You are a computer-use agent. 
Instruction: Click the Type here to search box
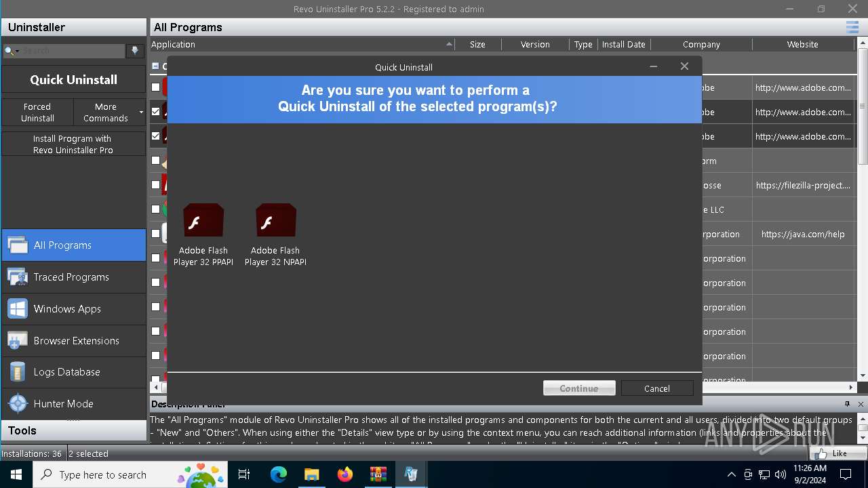[129, 474]
